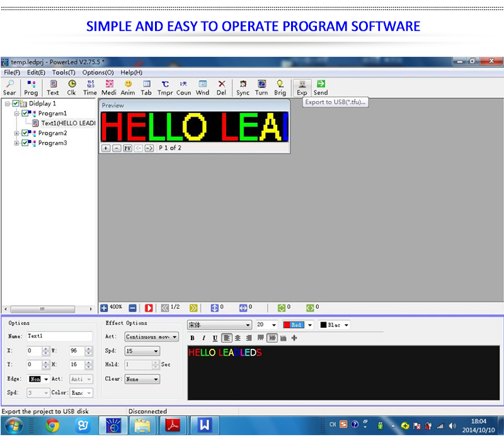Zoom out the preview with minus button
Screen dimensions: 504x444
(117, 148)
